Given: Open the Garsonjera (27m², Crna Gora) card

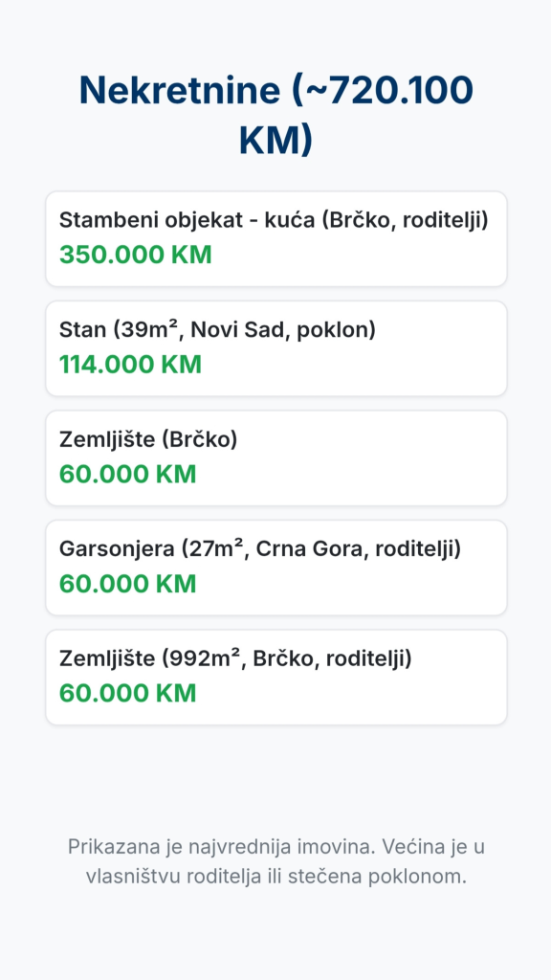Looking at the screenshot, I should (276, 568).
